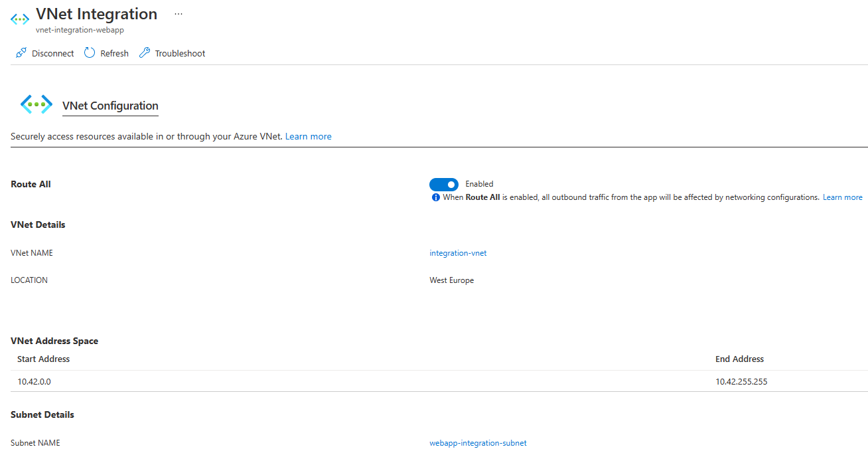The height and width of the screenshot is (453, 868).
Task: Click the VNet Integration header icon
Action: (x=20, y=19)
